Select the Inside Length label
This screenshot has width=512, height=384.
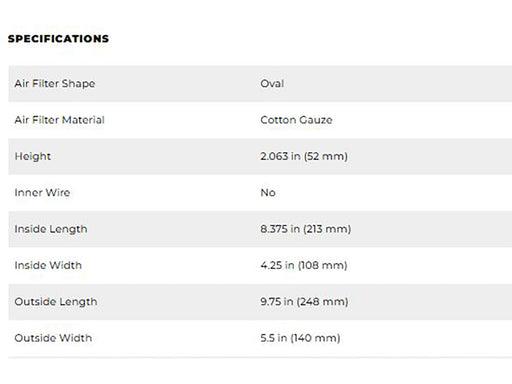tap(51, 229)
